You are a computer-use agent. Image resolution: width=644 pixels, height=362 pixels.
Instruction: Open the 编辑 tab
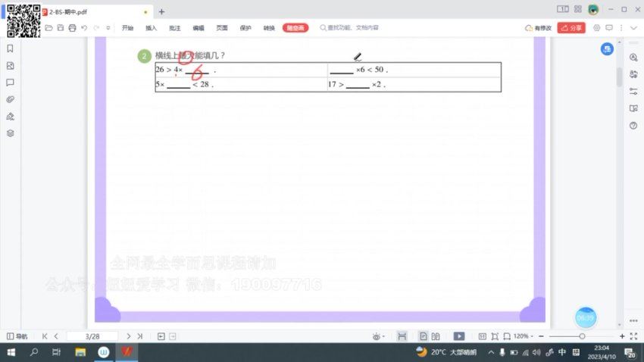(199, 28)
